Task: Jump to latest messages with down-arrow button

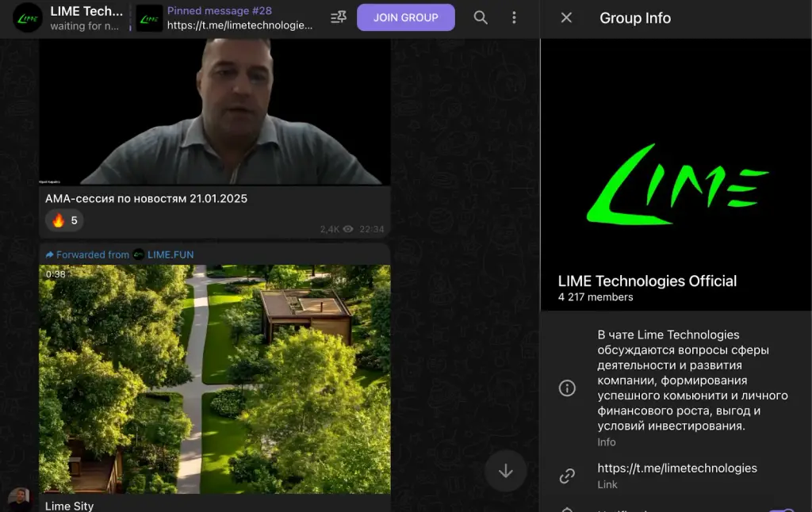Action: [x=505, y=471]
